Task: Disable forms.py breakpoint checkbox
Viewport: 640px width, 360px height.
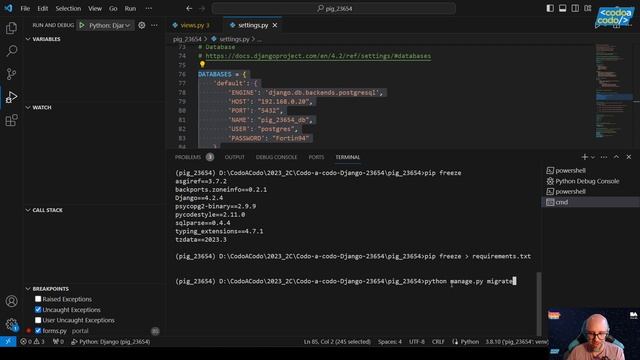Action: click(x=38, y=331)
